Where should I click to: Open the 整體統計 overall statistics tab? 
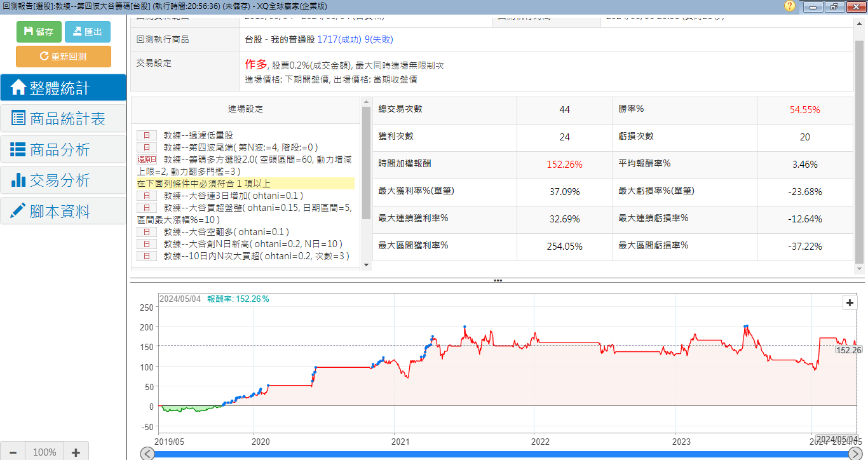(63, 88)
